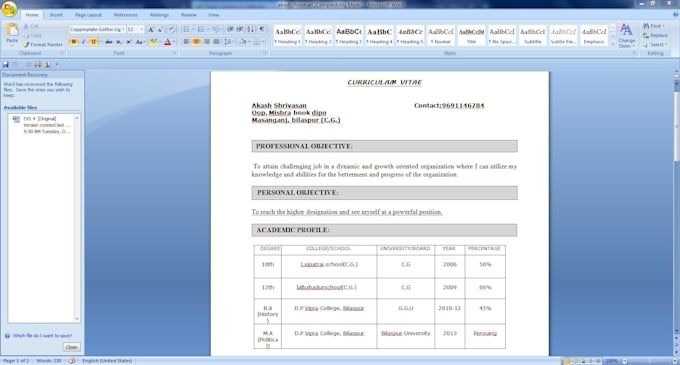Switch to Full Screen Reading view
Screen dimensions: 680x365
click(x=575, y=361)
